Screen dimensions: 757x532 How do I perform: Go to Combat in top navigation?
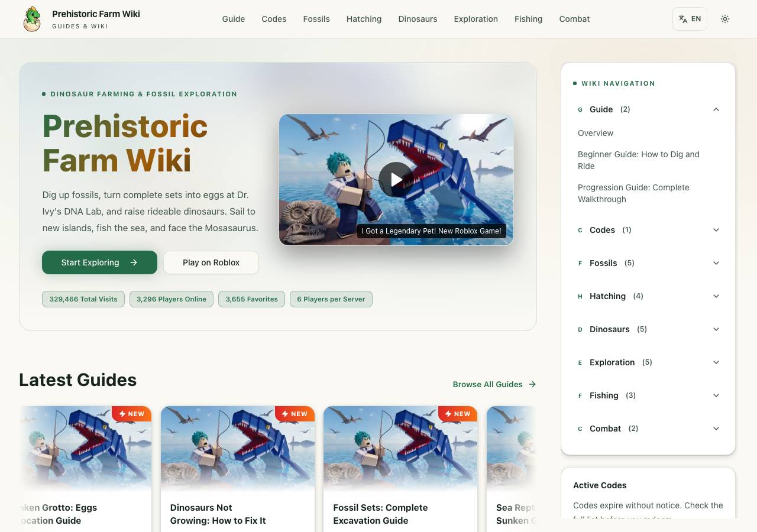pos(574,19)
